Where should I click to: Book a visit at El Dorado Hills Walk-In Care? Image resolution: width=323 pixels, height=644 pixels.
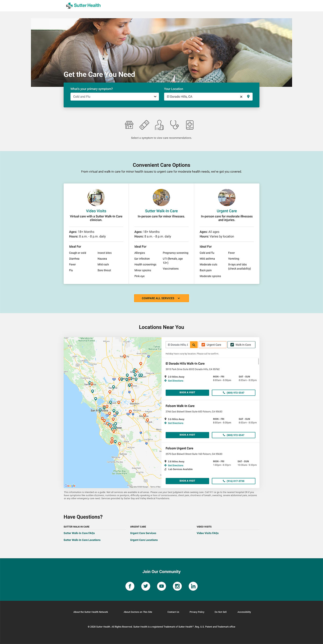(187, 393)
